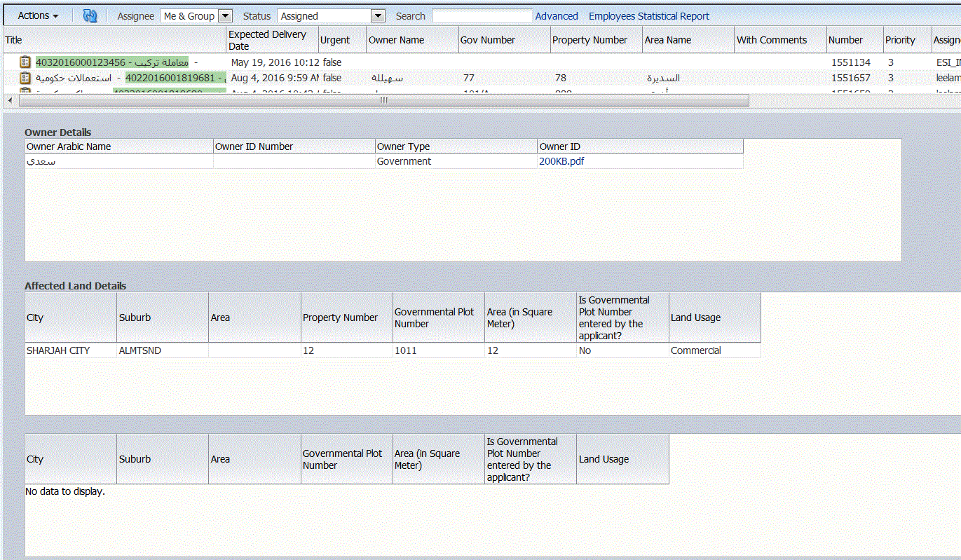Expand the Status dropdown
Screen dimensions: 961x560
(377, 15)
